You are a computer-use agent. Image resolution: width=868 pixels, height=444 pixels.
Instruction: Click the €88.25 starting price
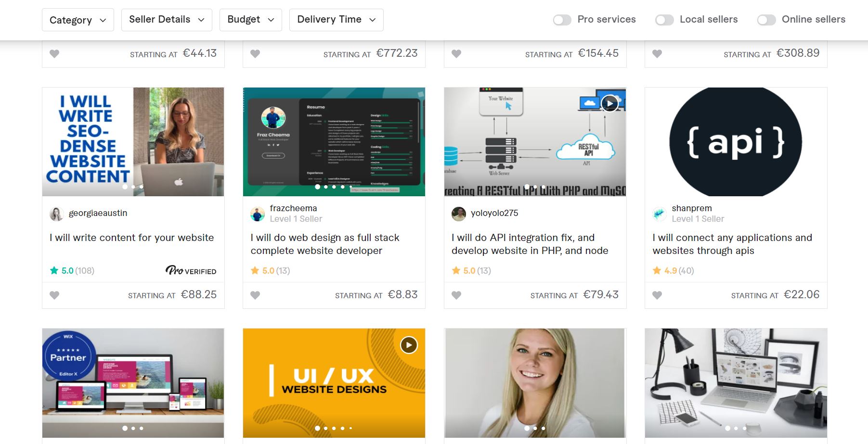(199, 294)
